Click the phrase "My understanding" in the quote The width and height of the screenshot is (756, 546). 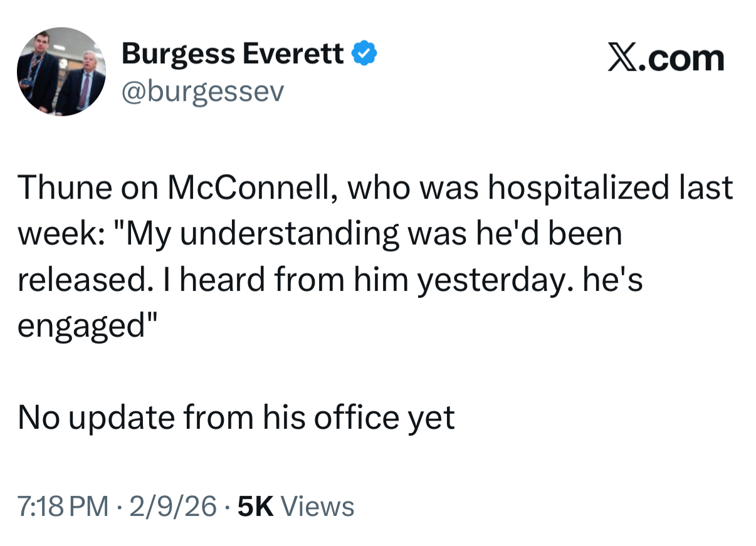pyautogui.click(x=256, y=234)
